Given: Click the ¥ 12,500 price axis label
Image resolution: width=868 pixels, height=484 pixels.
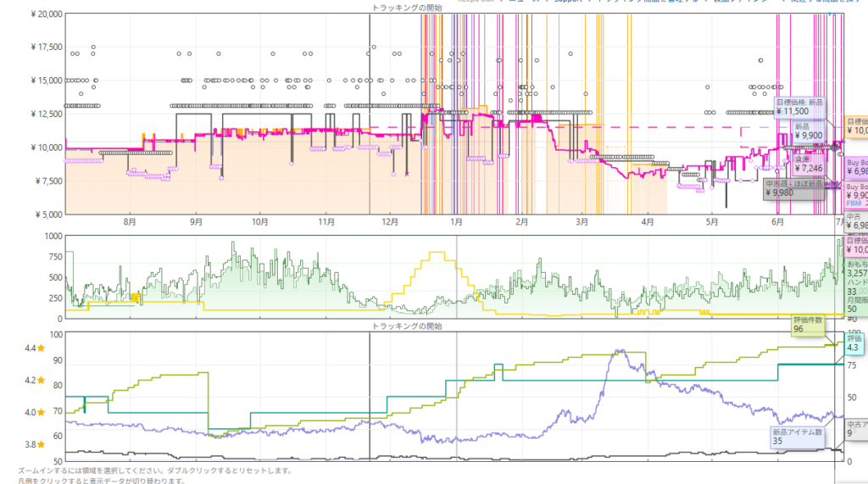Looking at the screenshot, I should pos(47,114).
